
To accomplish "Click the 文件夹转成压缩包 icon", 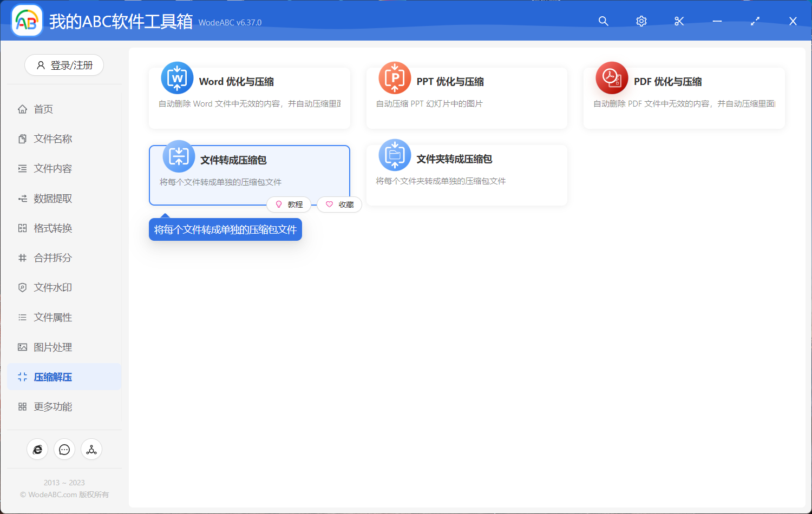I will coord(395,155).
